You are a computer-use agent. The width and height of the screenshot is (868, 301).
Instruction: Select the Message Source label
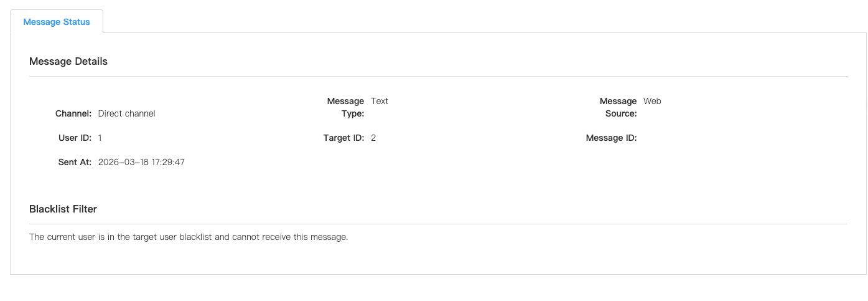[x=618, y=107]
